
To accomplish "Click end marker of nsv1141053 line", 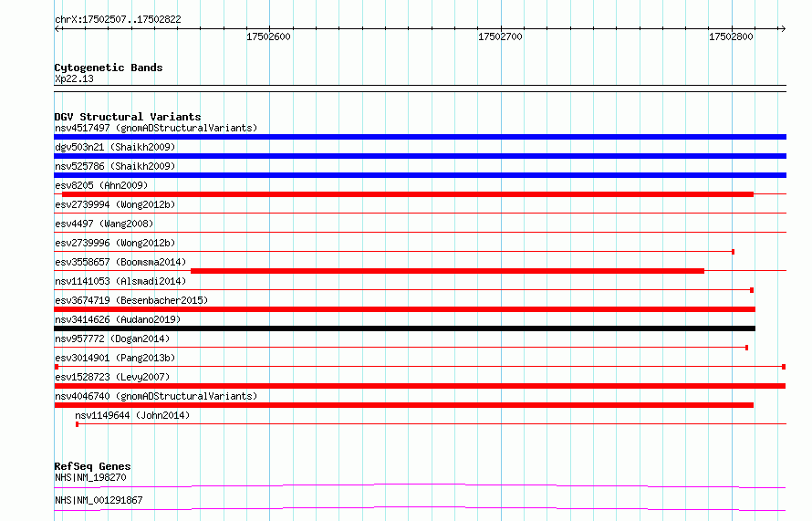I will point(752,290).
